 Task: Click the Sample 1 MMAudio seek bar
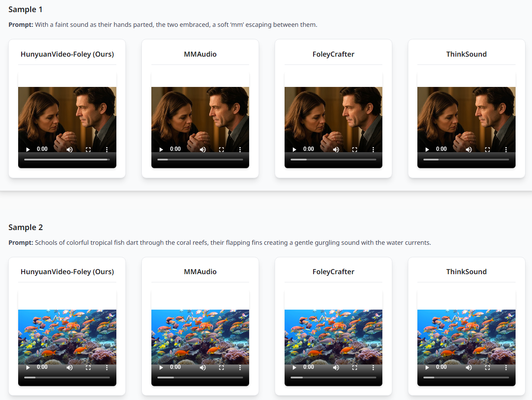pyautogui.click(x=200, y=160)
